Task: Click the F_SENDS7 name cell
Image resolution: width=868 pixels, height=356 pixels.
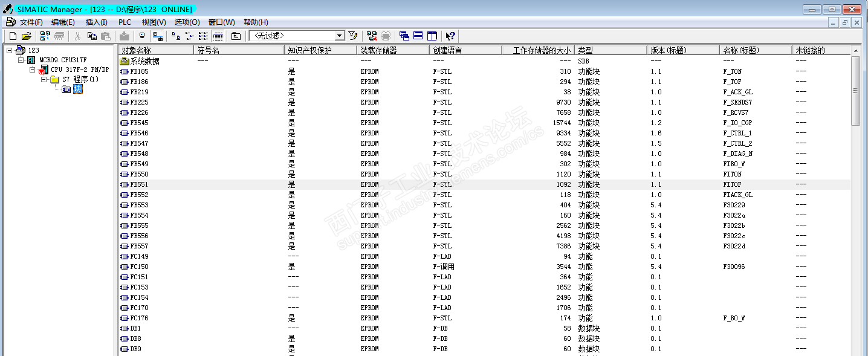Action: [x=737, y=102]
